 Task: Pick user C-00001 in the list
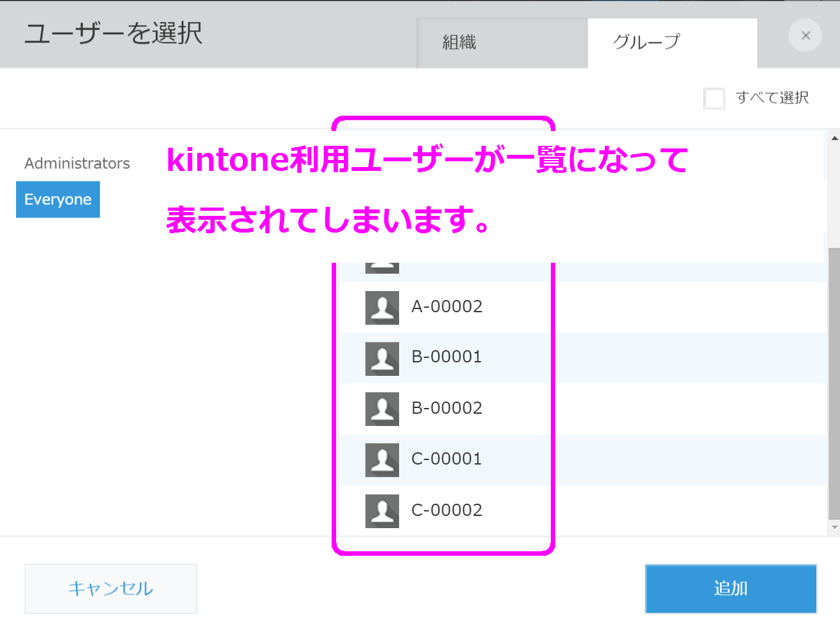(582, 460)
